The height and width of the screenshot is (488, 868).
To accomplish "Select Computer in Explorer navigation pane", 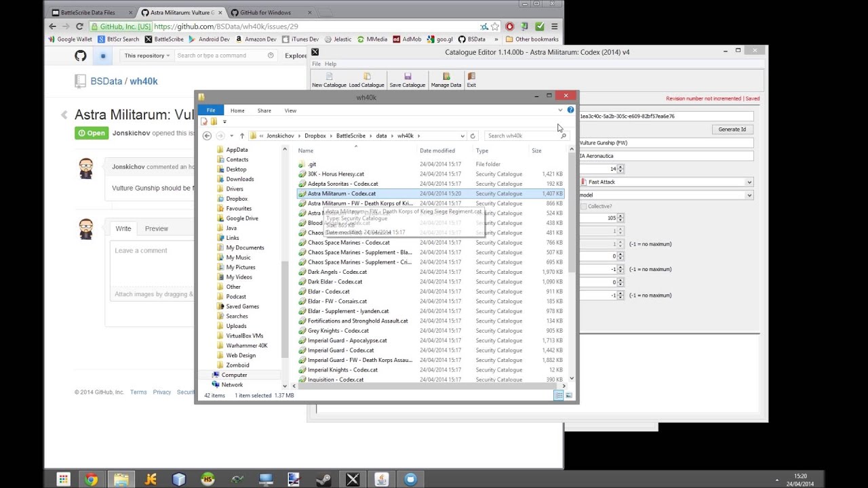I will point(234,375).
